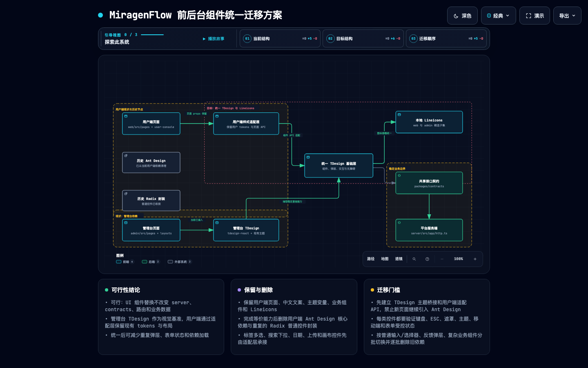Select the 迁移顺序 story step
The height and width of the screenshot is (368, 588).
(x=446, y=38)
